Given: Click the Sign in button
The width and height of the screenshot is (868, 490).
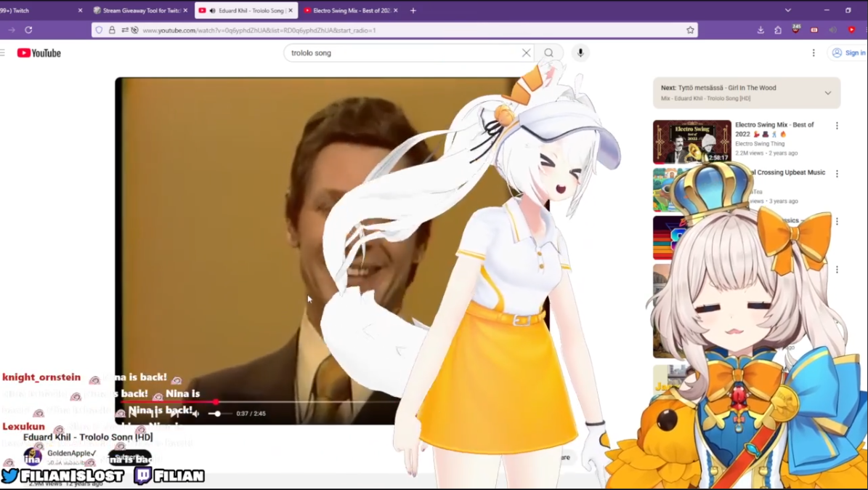Looking at the screenshot, I should [x=848, y=52].
